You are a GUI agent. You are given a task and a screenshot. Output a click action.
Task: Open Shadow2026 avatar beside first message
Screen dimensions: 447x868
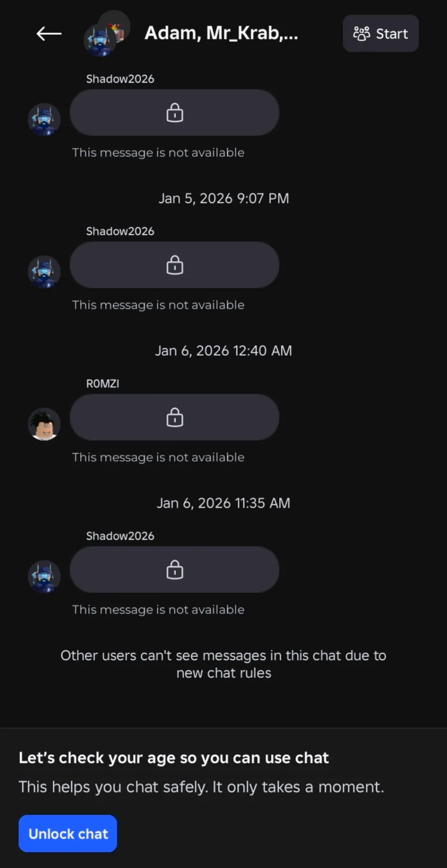tap(44, 119)
